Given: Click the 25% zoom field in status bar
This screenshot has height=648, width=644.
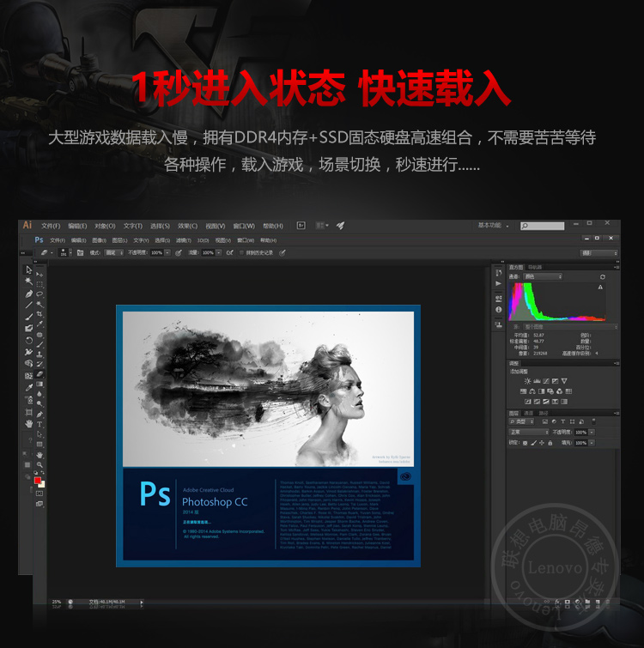Looking at the screenshot, I should (57, 602).
